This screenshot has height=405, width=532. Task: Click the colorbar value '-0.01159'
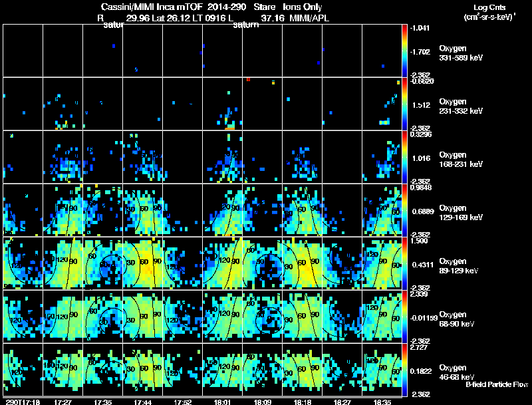click(424, 318)
